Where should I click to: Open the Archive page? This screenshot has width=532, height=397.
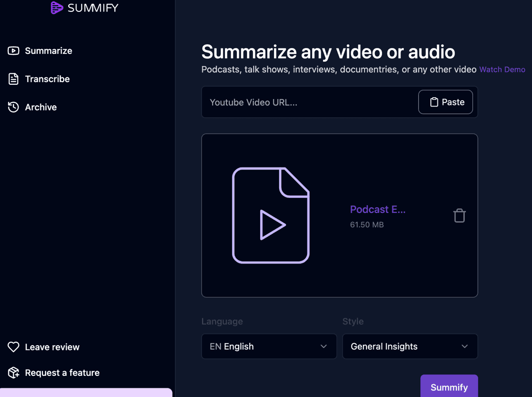(x=40, y=107)
